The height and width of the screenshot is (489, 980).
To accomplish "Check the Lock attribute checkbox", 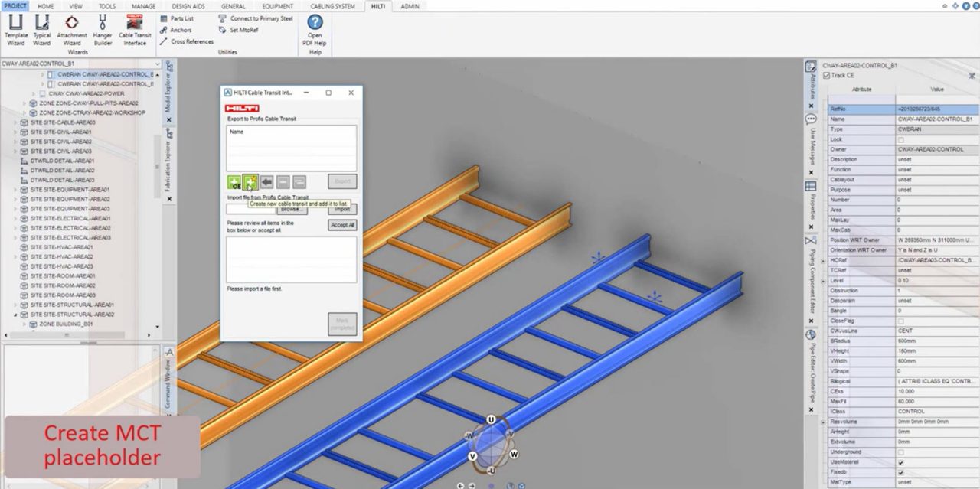I will [900, 139].
